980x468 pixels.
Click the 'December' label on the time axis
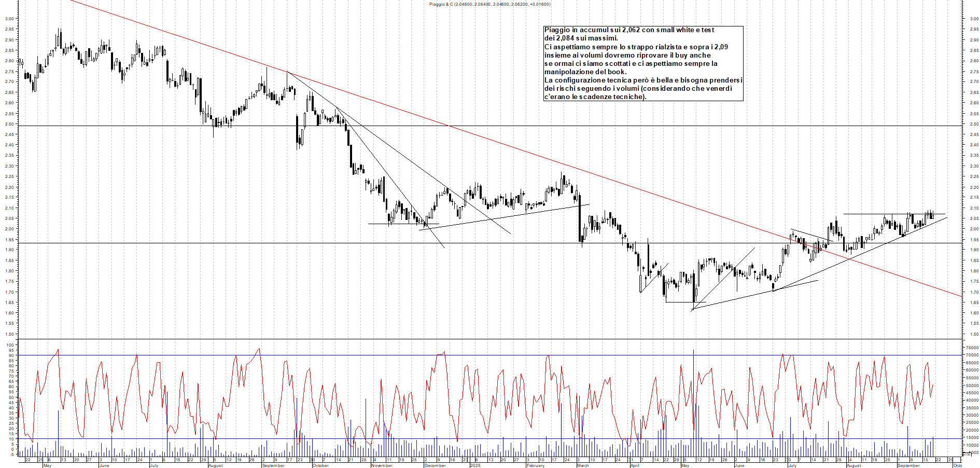click(x=435, y=465)
